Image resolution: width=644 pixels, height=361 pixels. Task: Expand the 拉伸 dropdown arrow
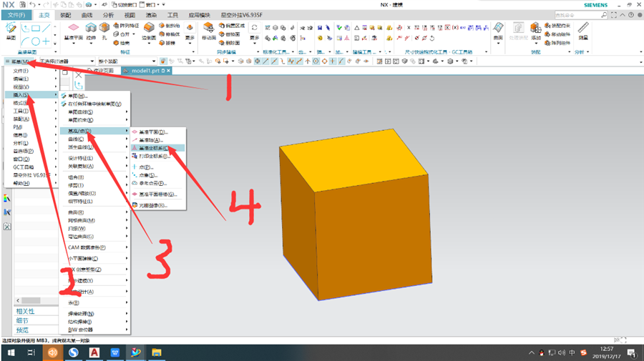[x=91, y=43]
